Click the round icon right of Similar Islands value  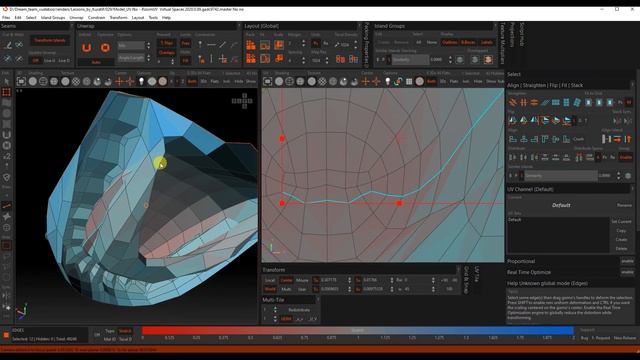628,176
